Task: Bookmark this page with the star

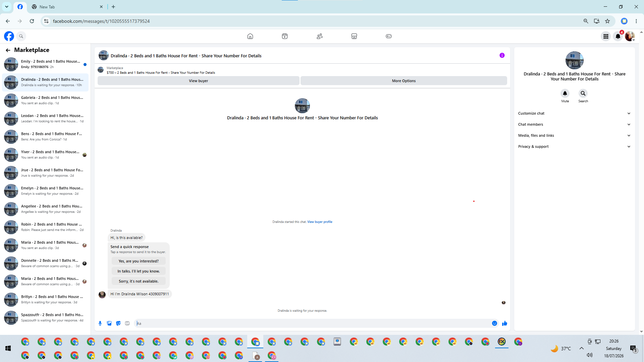Action: point(607,21)
